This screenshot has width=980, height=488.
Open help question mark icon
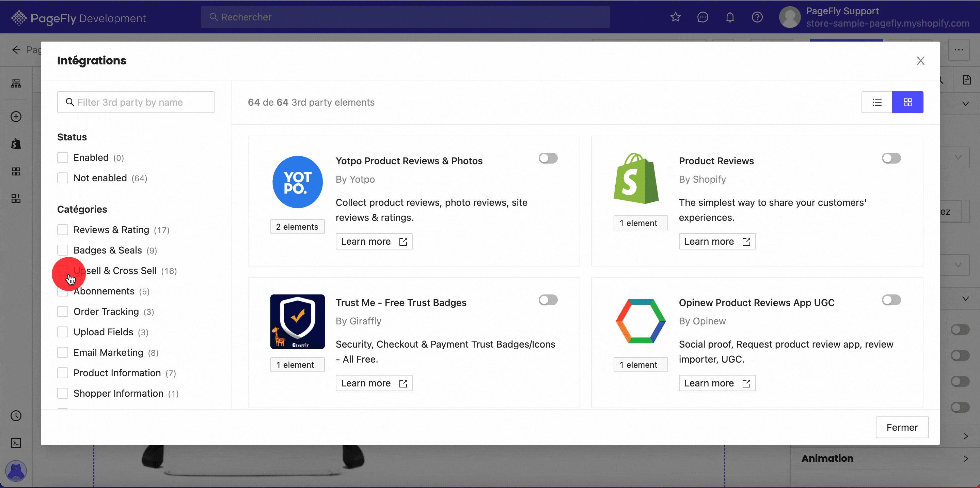(x=757, y=17)
